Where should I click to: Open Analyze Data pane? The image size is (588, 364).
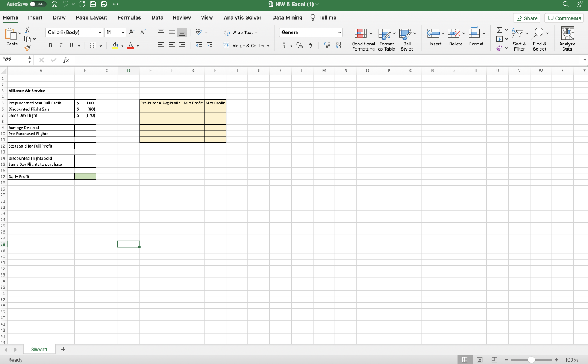pyautogui.click(x=567, y=38)
